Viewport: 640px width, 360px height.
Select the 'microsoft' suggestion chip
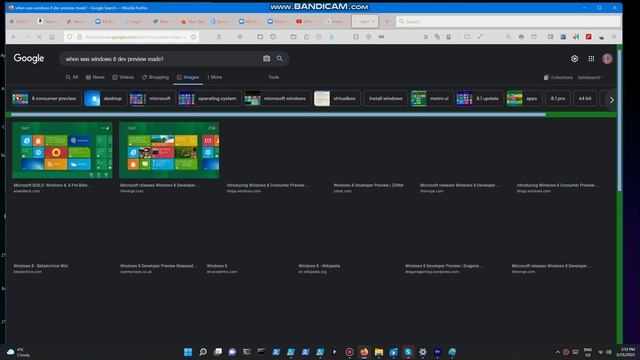151,99
